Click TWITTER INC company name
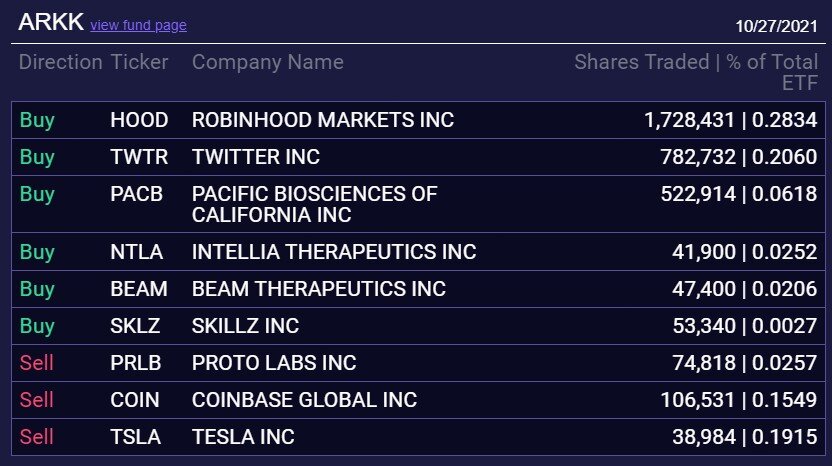Screen dimensions: 832x466 click(256, 157)
